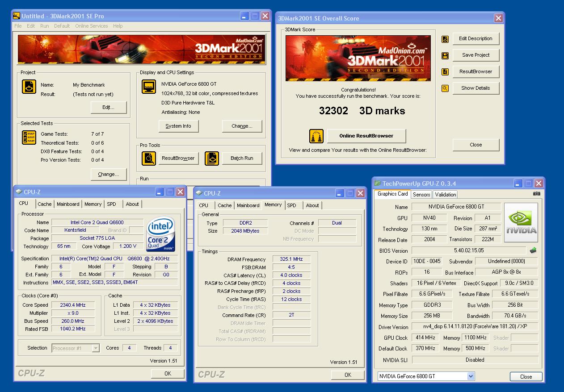Click Close button in Overall Score window

click(476, 145)
